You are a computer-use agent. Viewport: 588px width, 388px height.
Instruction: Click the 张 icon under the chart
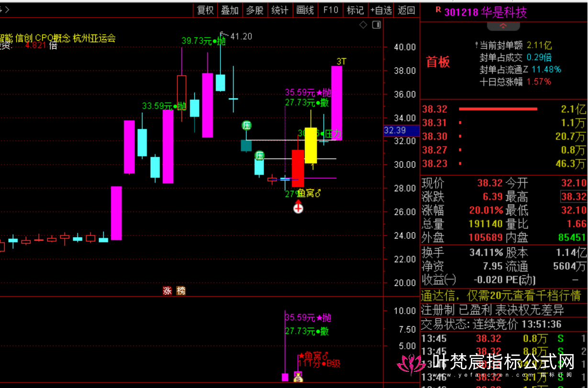pos(167,291)
